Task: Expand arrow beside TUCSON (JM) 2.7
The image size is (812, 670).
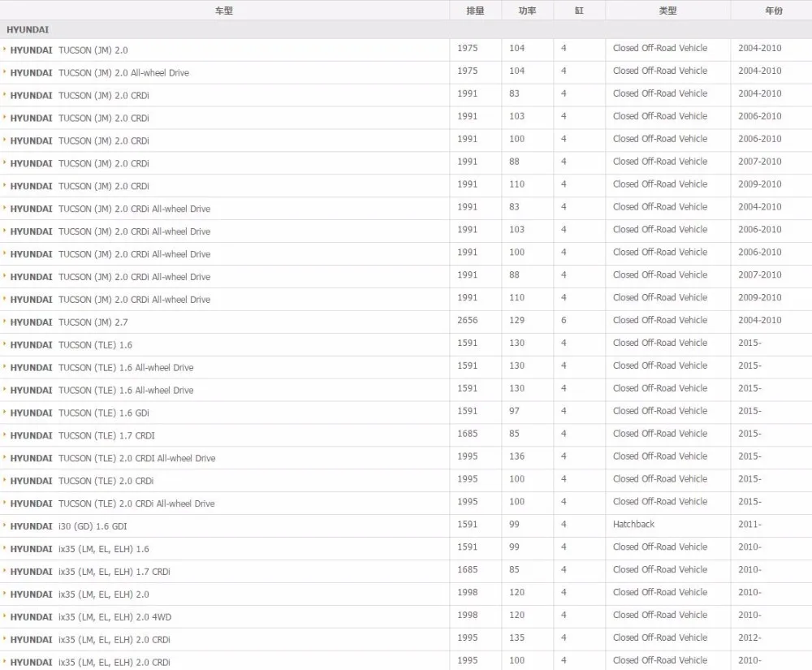Action: click(5, 322)
